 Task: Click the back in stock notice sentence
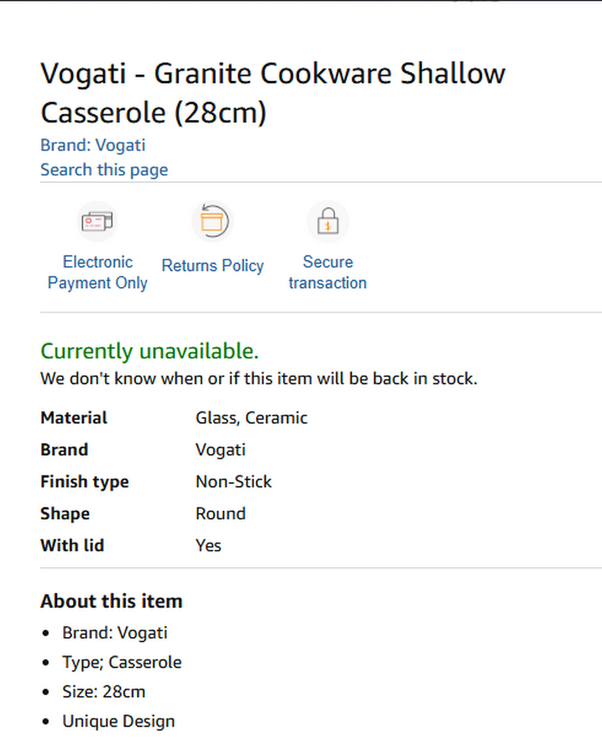coord(258,379)
